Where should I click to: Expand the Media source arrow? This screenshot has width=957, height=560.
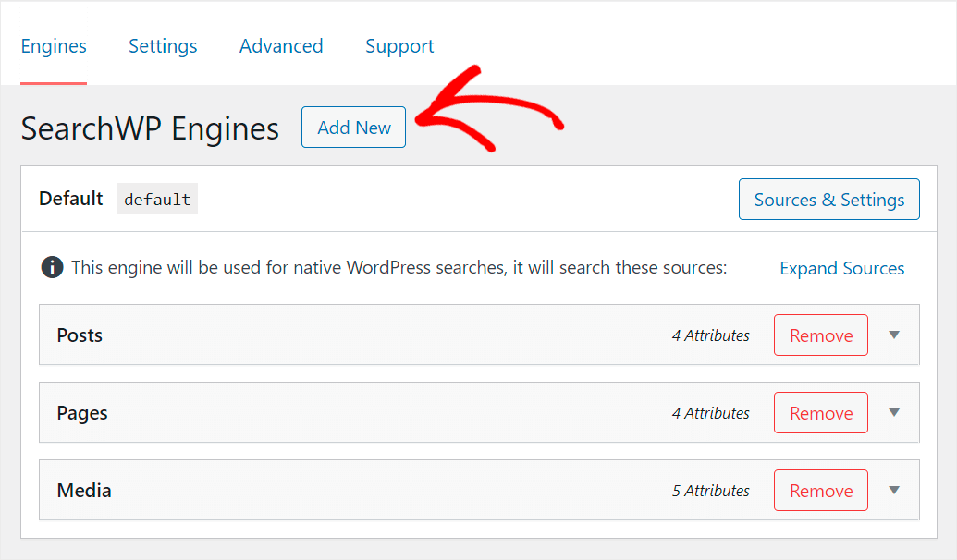click(x=894, y=491)
